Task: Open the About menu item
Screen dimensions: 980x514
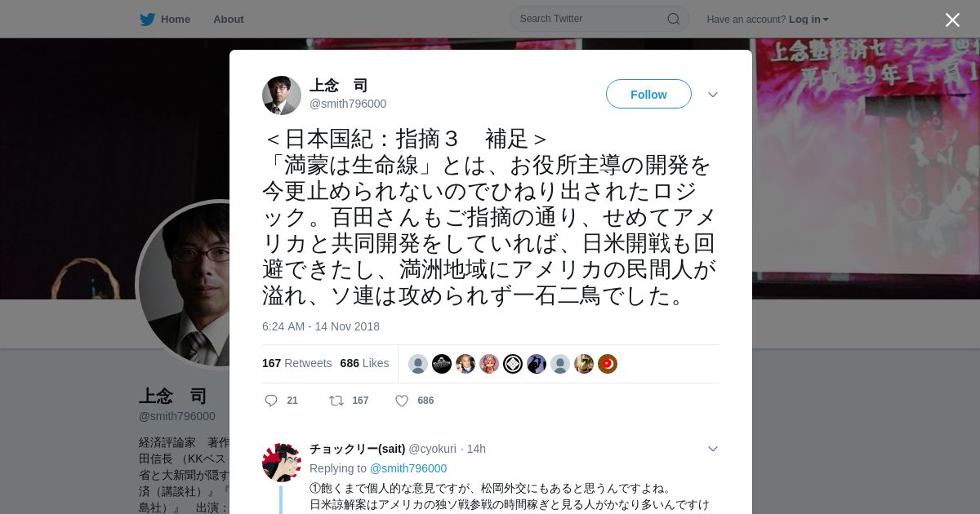Action: tap(229, 19)
